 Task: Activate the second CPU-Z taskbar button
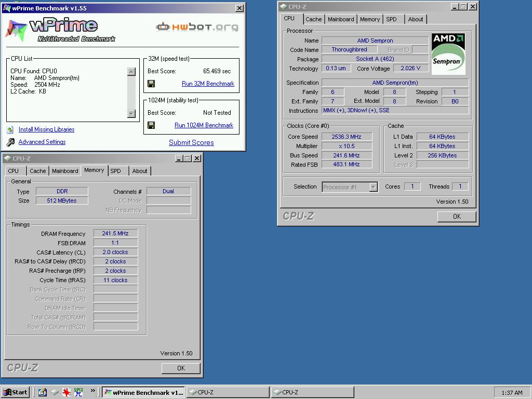click(x=312, y=392)
